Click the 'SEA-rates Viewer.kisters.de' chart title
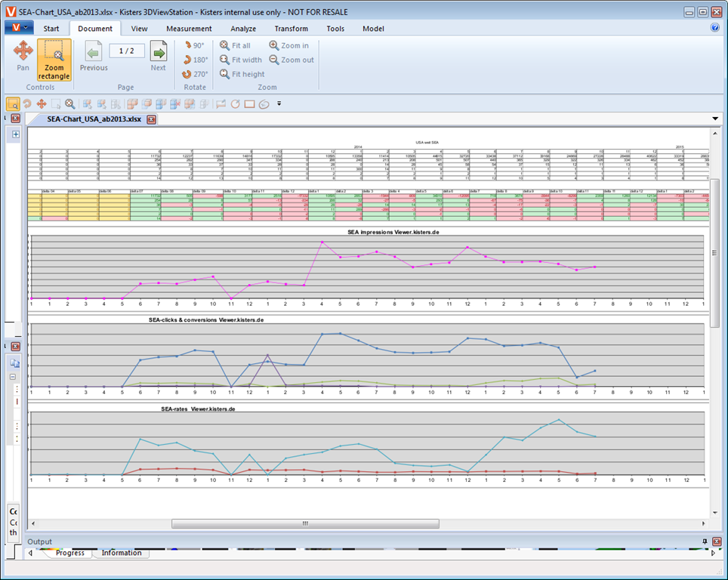The image size is (728, 580). pos(199,409)
